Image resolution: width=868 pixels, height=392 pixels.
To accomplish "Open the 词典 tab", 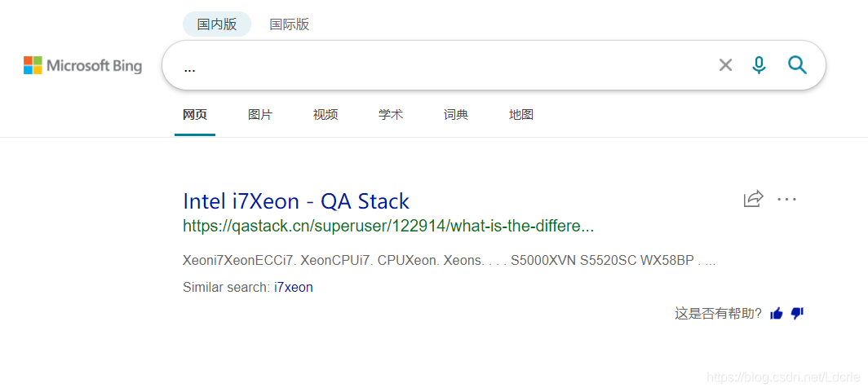I will [x=456, y=115].
